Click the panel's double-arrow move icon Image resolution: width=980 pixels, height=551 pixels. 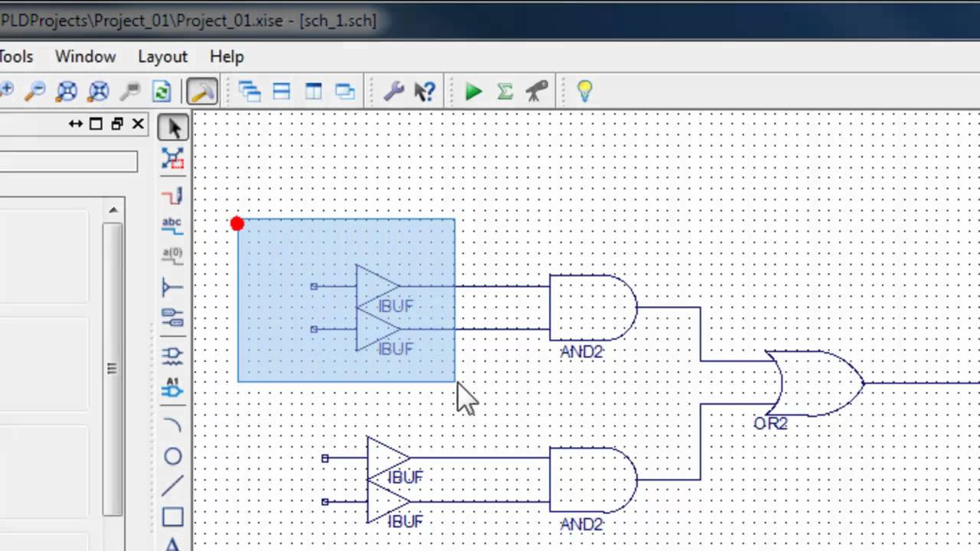tap(75, 124)
